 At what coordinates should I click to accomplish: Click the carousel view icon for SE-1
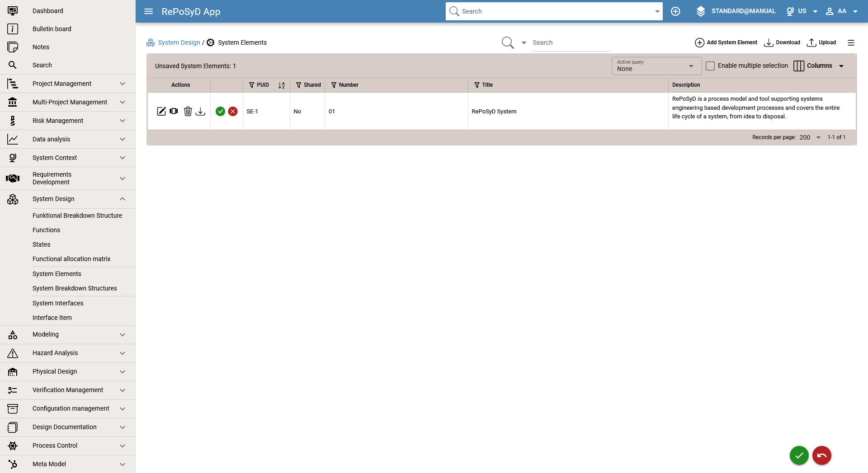click(x=174, y=111)
